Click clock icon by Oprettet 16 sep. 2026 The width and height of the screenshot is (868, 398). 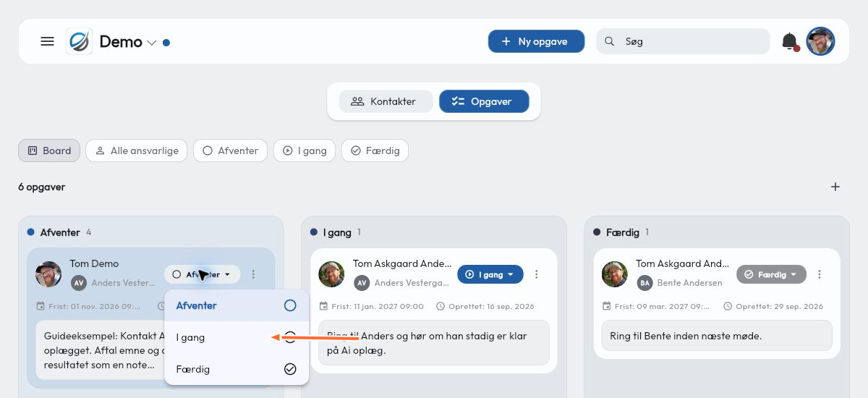(x=441, y=306)
